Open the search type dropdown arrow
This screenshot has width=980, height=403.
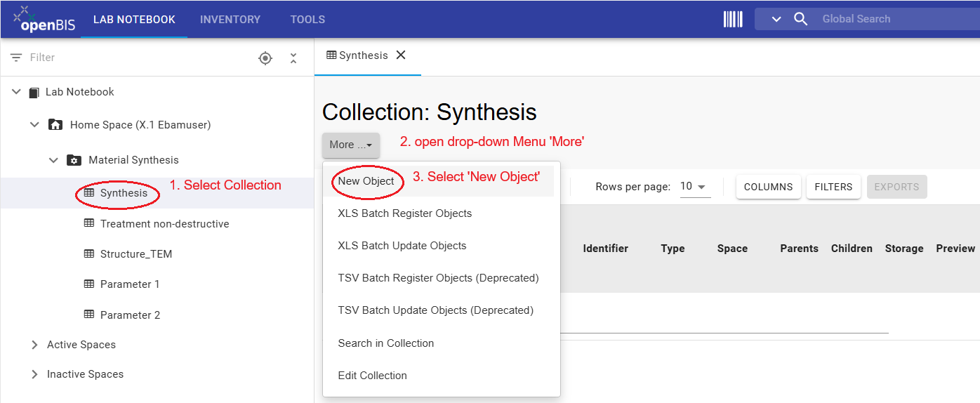pos(776,19)
